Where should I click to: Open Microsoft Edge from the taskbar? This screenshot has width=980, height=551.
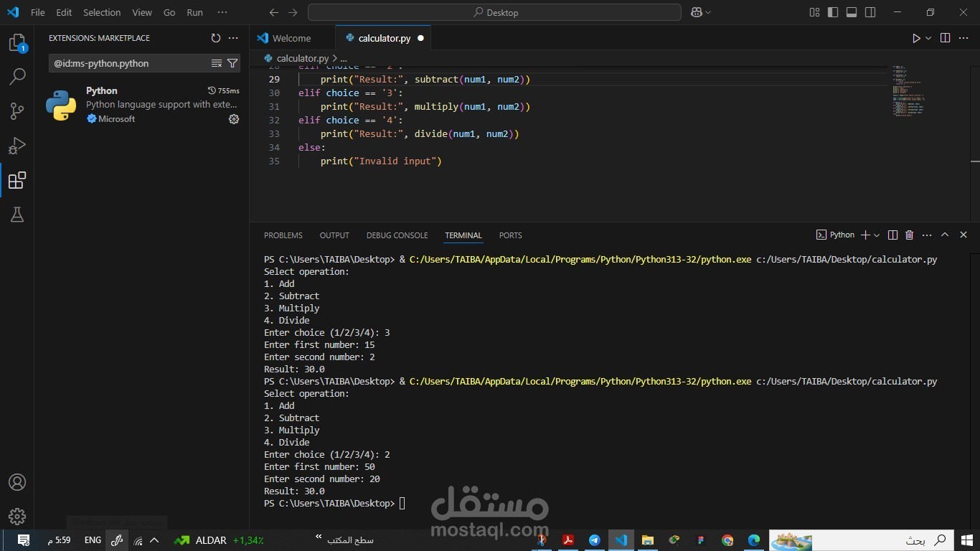[x=754, y=540]
